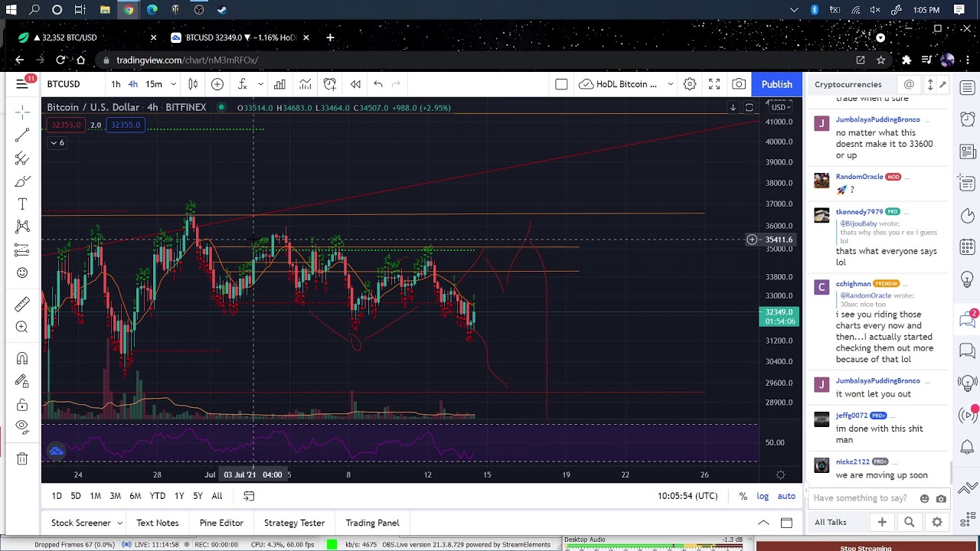Open the Pine Editor tab
The width and height of the screenshot is (980, 551).
[x=221, y=523]
